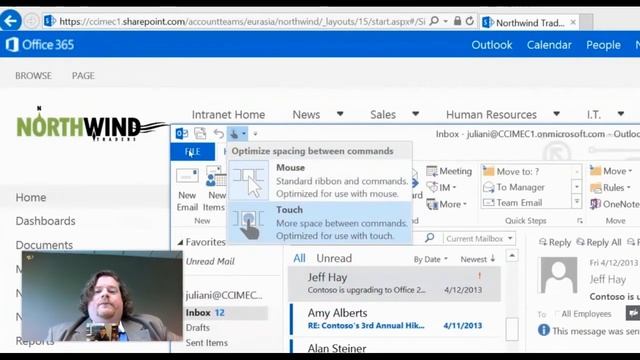Screen dimensions: 640x360
Task: Show All messages filter
Action: pyautogui.click(x=299, y=258)
